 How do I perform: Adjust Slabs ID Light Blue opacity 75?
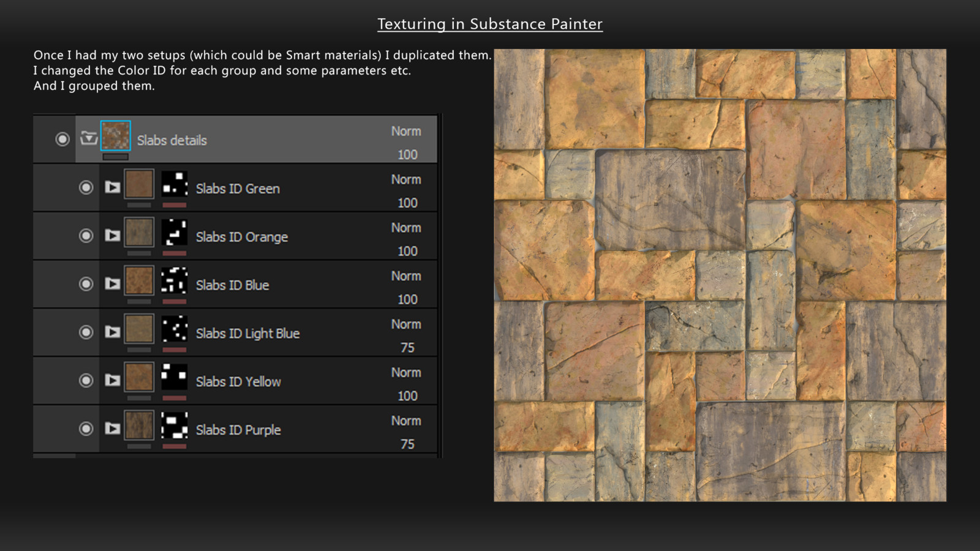tap(407, 348)
